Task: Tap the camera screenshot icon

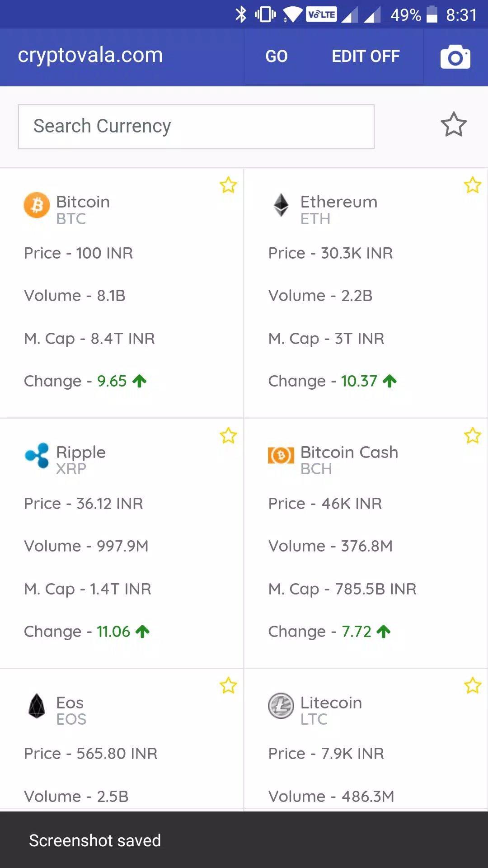Action: pyautogui.click(x=455, y=57)
